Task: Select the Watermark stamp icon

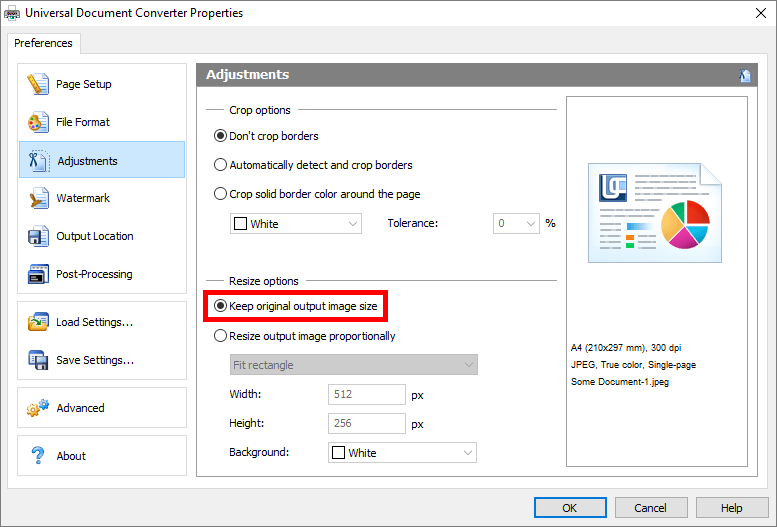Action: (x=38, y=199)
